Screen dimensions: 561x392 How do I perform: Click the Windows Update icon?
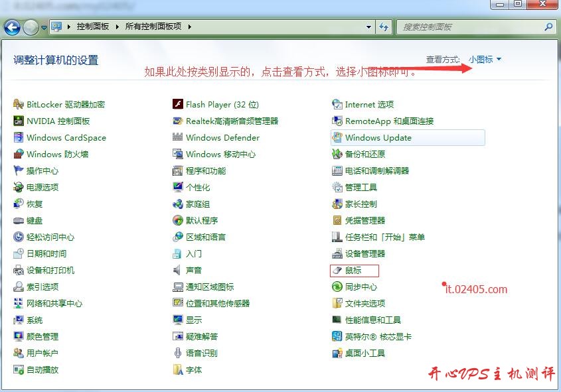337,137
